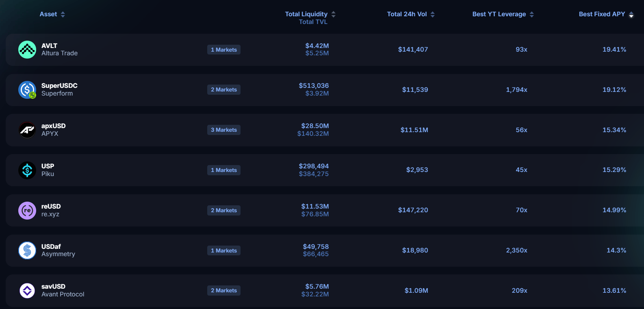644x309 pixels.
Task: Expand apxUSD's 3 Markets badge
Action: [x=224, y=130]
